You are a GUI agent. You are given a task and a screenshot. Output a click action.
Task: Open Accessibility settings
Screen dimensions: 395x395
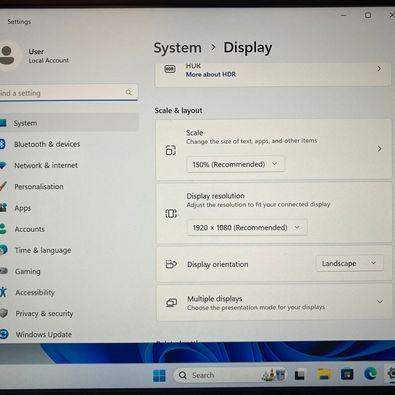(68, 292)
